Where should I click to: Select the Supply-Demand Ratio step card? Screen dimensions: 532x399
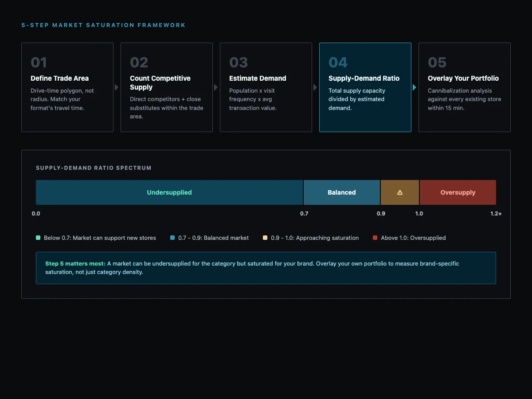coord(365,87)
